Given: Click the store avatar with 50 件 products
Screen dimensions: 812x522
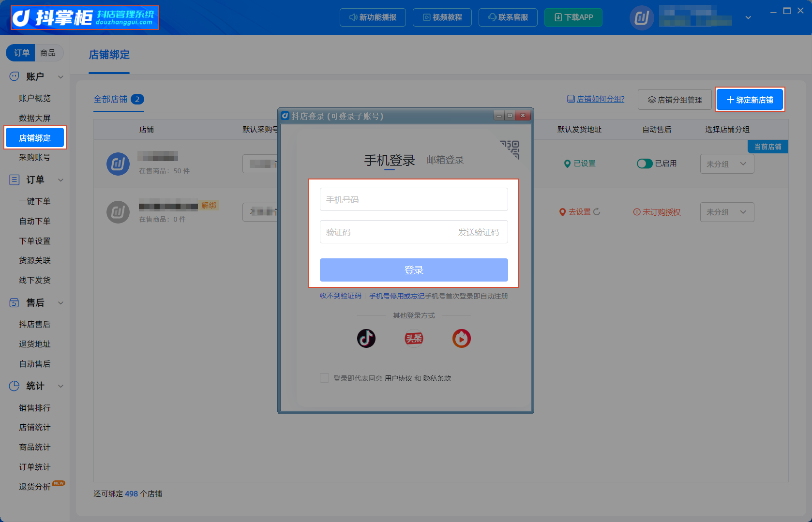Looking at the screenshot, I should [x=118, y=164].
